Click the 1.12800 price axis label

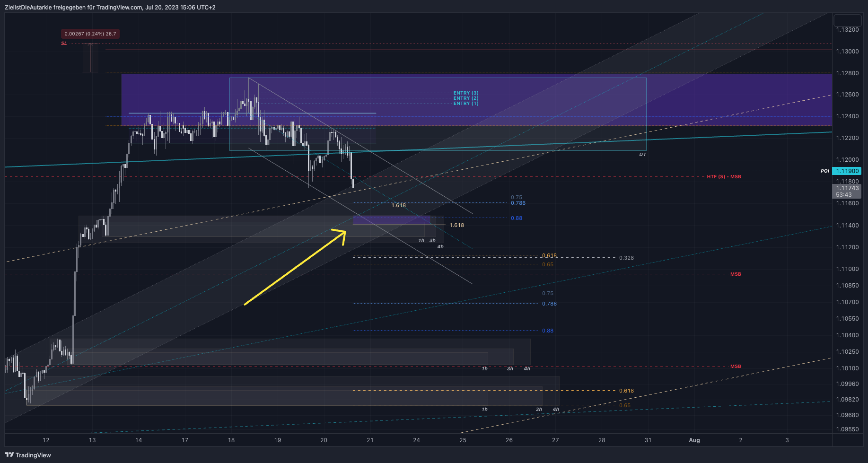(847, 73)
